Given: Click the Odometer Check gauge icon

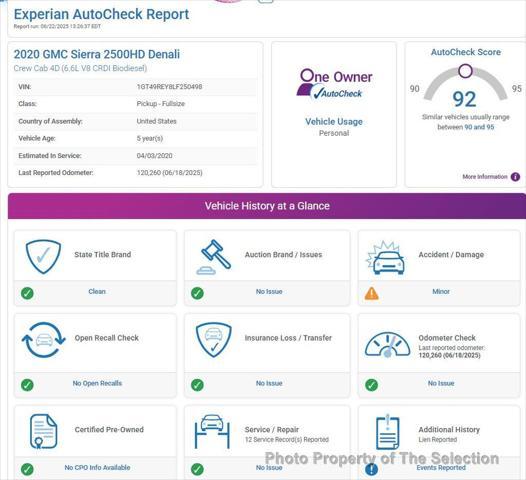Looking at the screenshot, I should click(387, 345).
